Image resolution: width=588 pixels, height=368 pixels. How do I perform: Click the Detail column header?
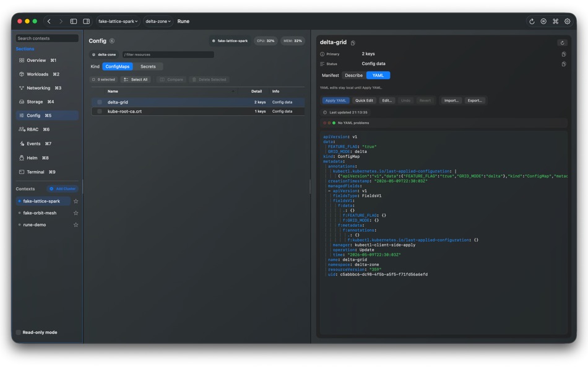click(256, 92)
